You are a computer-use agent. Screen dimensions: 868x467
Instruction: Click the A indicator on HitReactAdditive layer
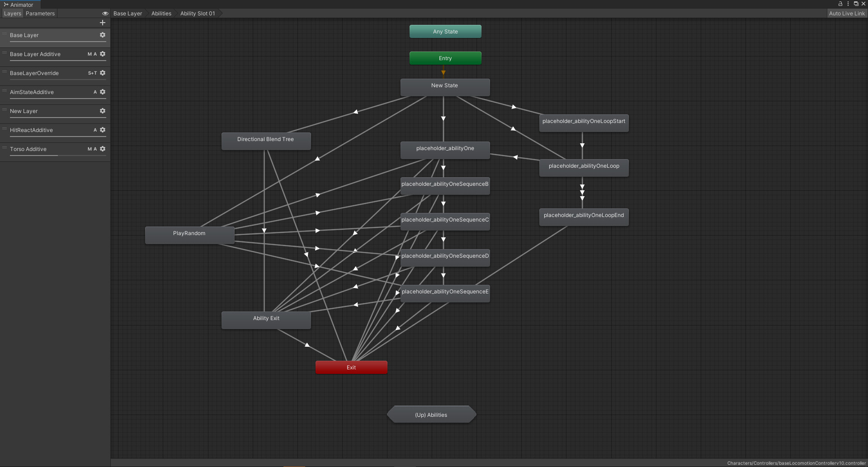point(95,130)
